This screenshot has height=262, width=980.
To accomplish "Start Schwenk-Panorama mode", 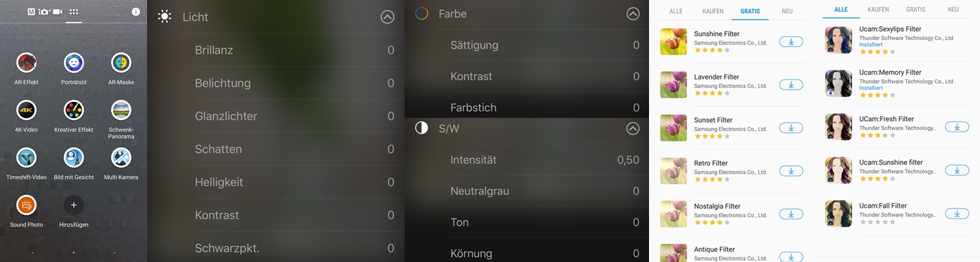I will (x=121, y=110).
